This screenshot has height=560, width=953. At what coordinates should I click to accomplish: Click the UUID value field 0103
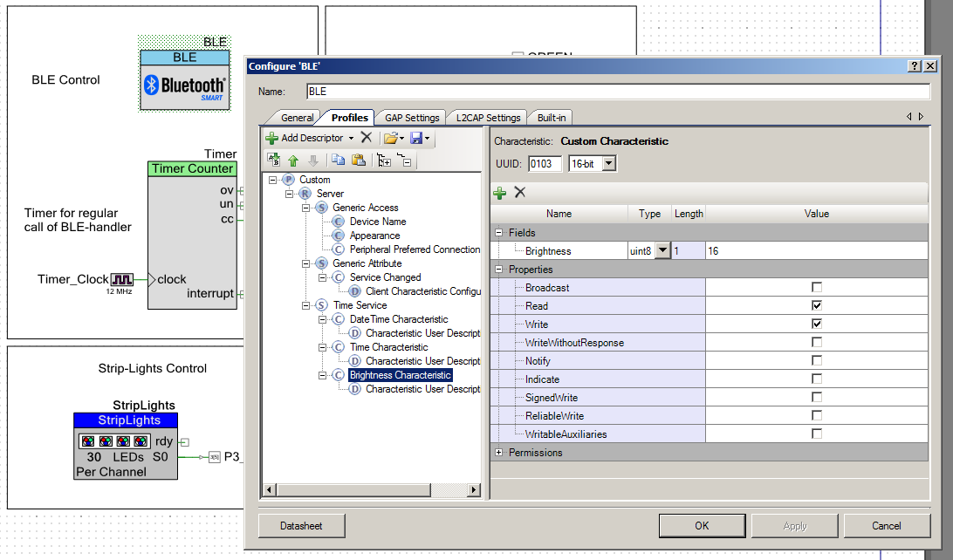click(x=545, y=164)
